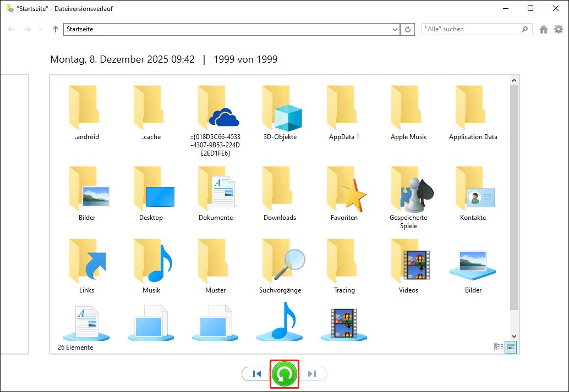Switch to large icons view

point(511,347)
